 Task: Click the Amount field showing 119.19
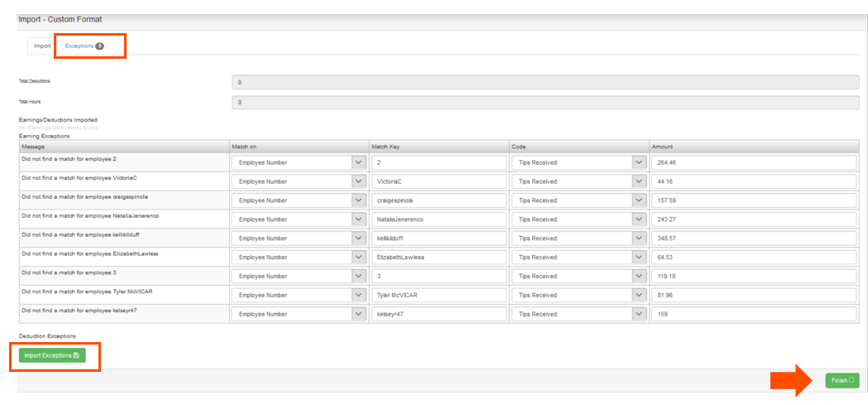point(754,277)
